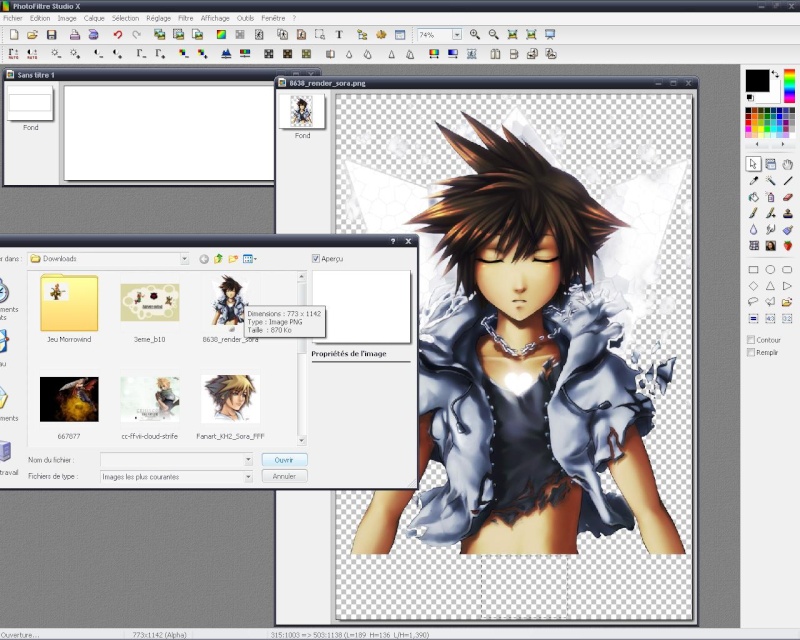Open the Fichiers de type dropdown
Image resolution: width=800 pixels, height=640 pixels.
pos(248,477)
